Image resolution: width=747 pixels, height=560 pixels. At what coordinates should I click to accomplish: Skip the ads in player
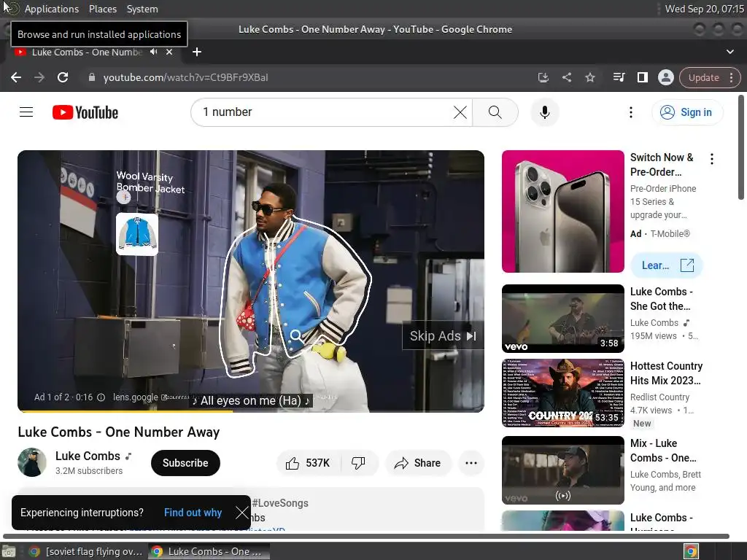(x=443, y=336)
